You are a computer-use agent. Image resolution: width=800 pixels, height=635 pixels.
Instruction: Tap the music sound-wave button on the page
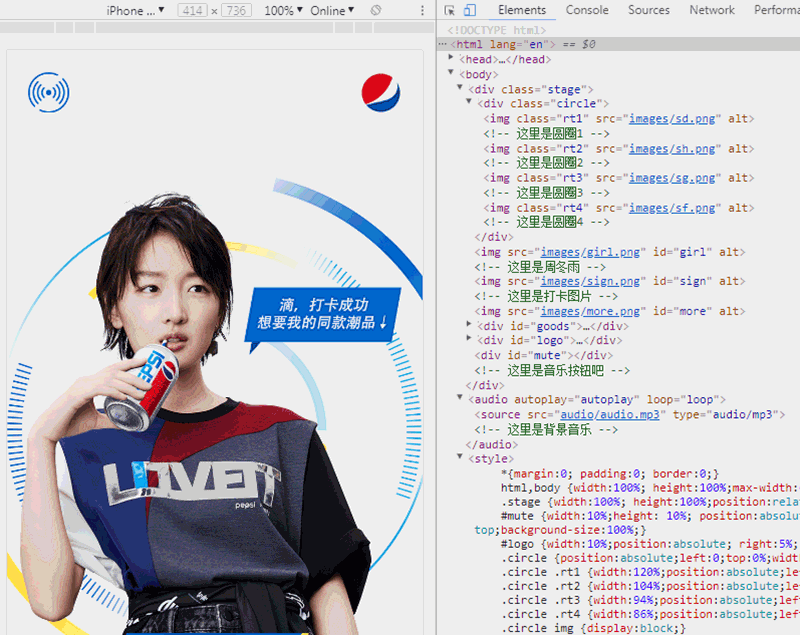coord(48,92)
